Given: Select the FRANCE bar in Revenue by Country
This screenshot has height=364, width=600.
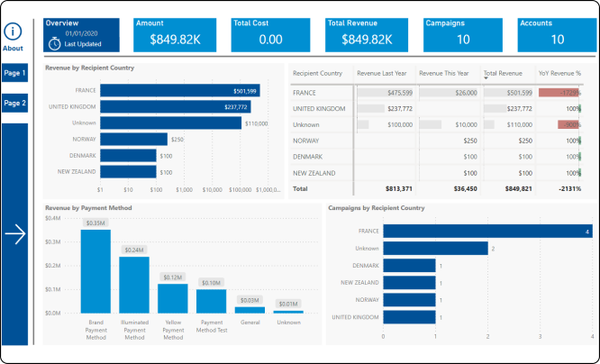Looking at the screenshot, I should pos(180,90).
